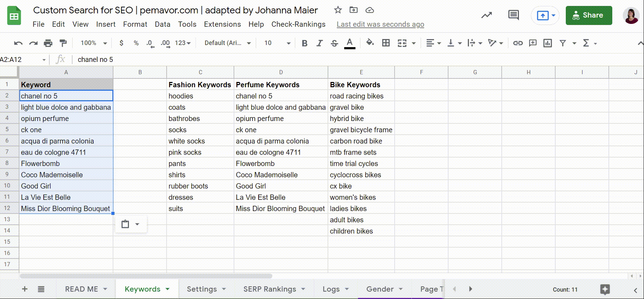Click the Explore button

click(605, 290)
